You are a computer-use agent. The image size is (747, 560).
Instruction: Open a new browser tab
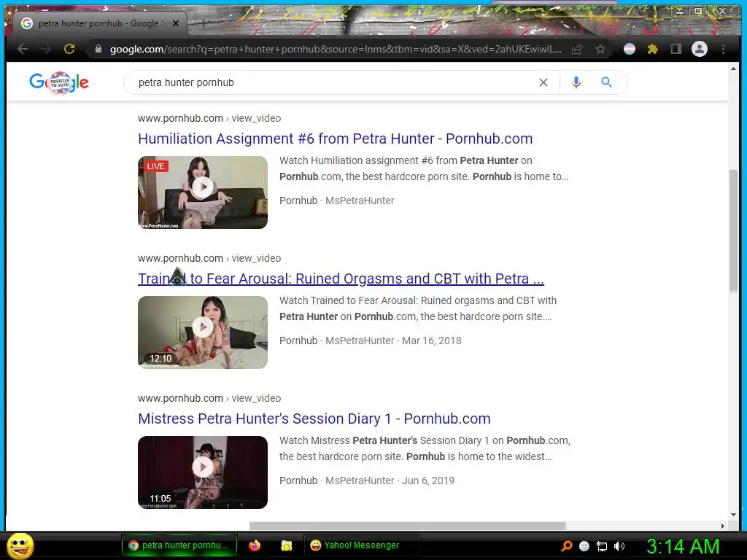[x=204, y=23]
